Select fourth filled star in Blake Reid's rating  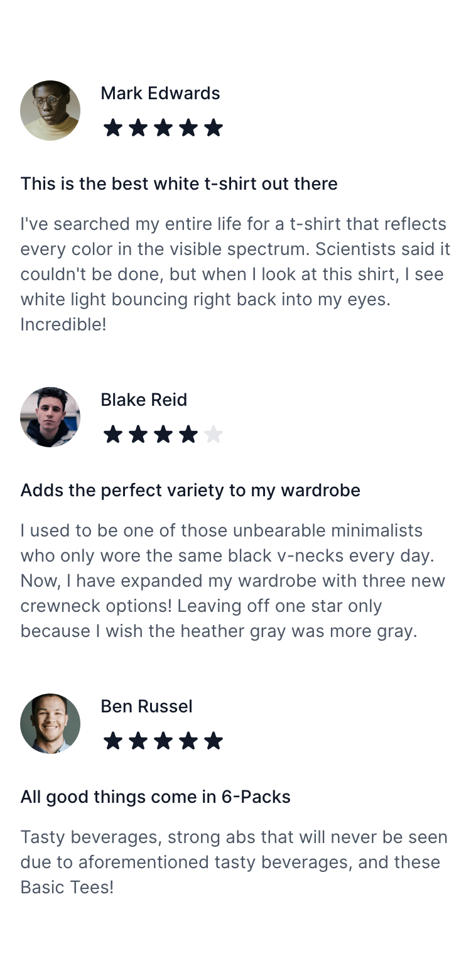click(x=188, y=434)
